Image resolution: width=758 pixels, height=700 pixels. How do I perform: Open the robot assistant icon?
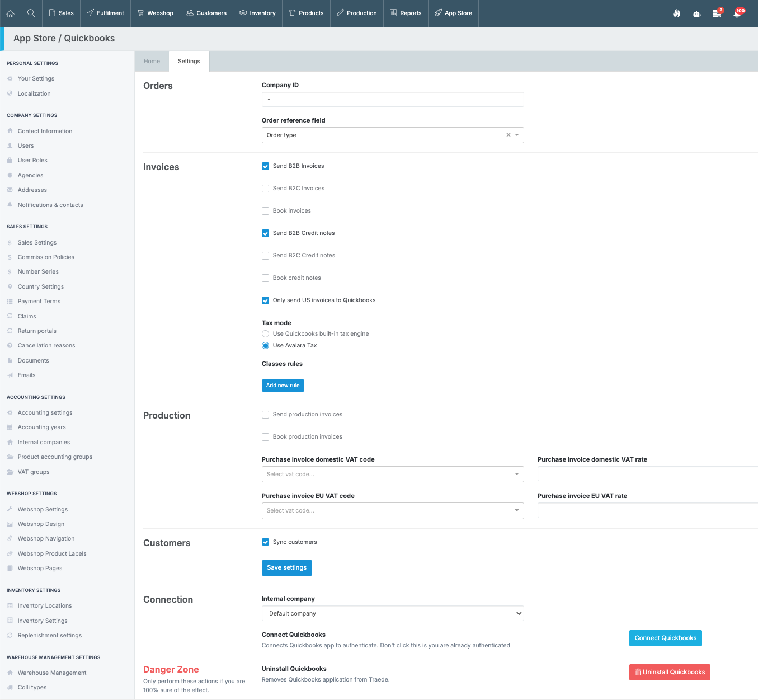point(696,13)
